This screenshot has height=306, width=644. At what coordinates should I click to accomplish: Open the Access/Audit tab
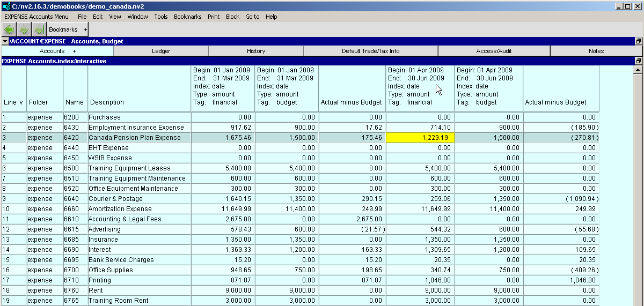point(494,51)
